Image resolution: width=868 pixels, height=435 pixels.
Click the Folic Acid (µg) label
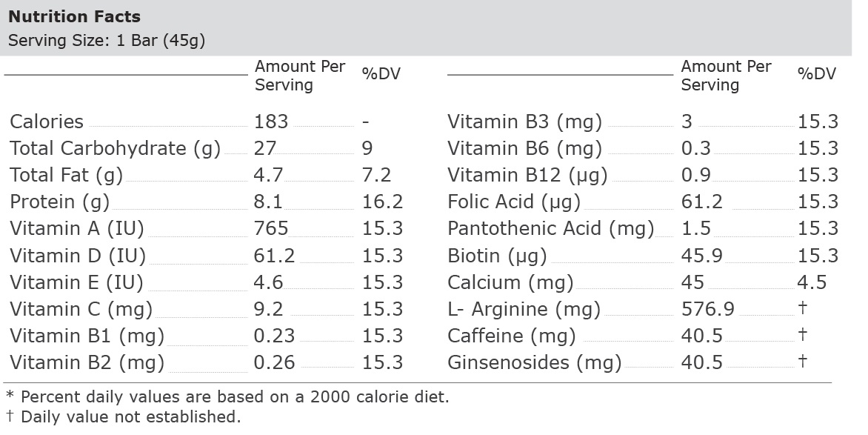[514, 202]
